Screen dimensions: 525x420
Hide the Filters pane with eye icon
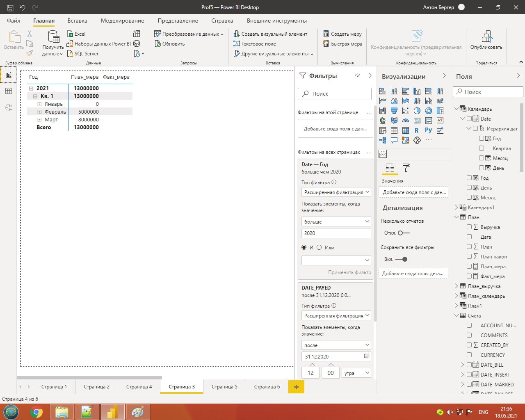(358, 75)
